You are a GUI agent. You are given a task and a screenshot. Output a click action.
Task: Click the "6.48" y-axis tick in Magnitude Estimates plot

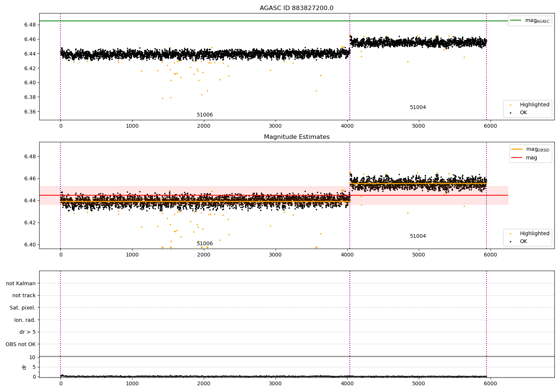tap(29, 156)
